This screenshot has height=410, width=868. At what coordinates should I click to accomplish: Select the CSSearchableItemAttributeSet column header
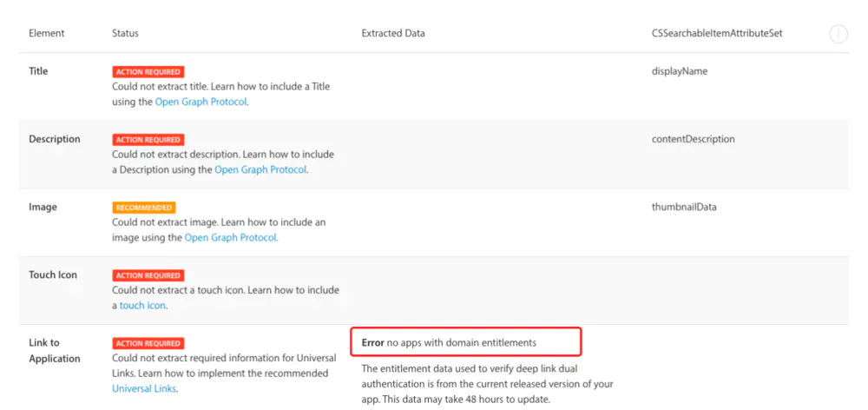tap(717, 33)
